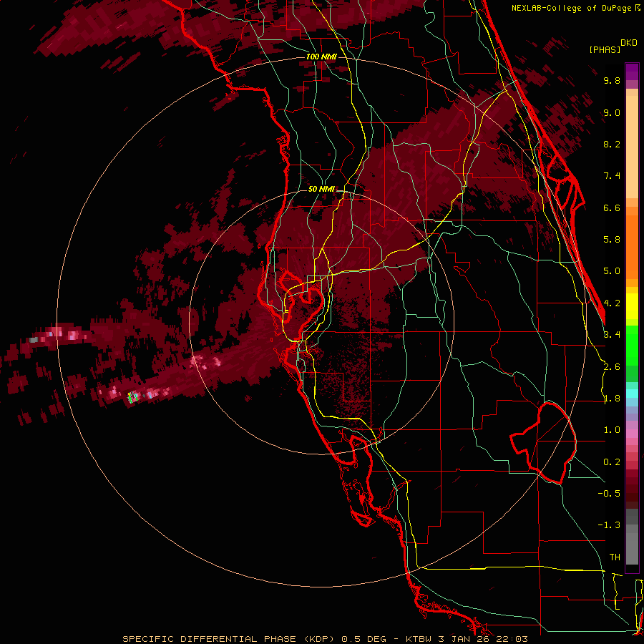Click the 2.6 scale value
The image size is (644, 644).
[x=612, y=367]
